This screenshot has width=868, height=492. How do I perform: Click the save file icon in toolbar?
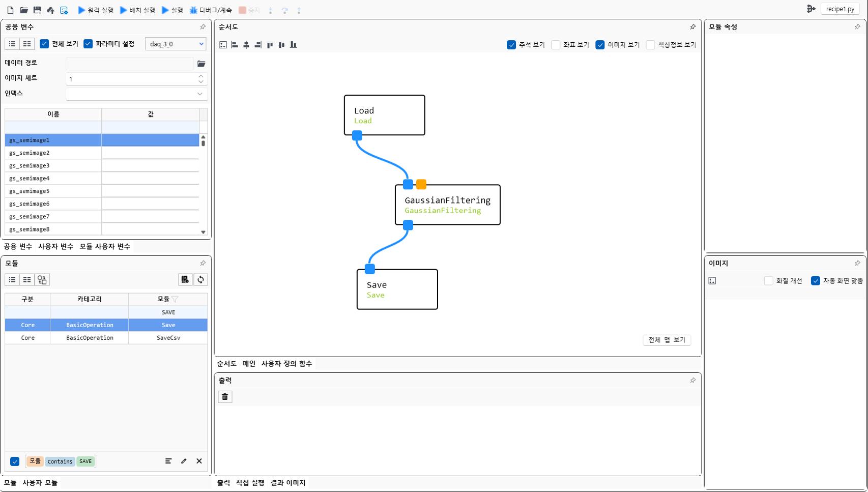pyautogui.click(x=37, y=10)
